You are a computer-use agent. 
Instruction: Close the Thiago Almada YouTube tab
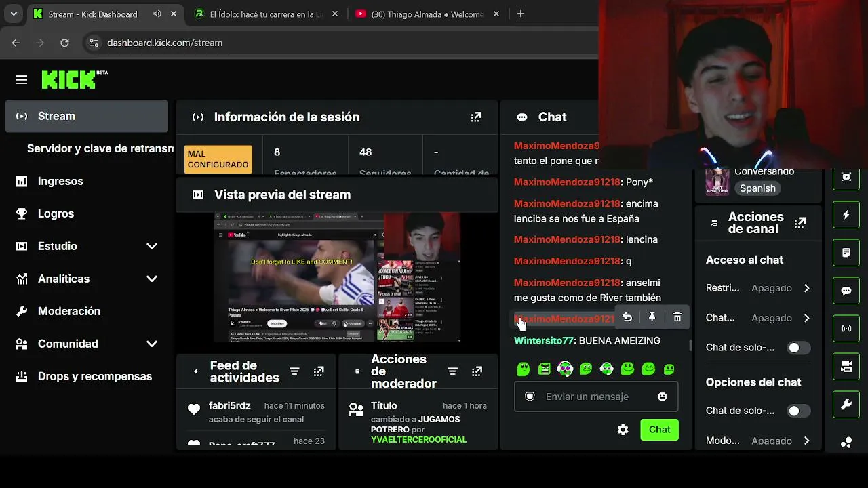tap(496, 14)
